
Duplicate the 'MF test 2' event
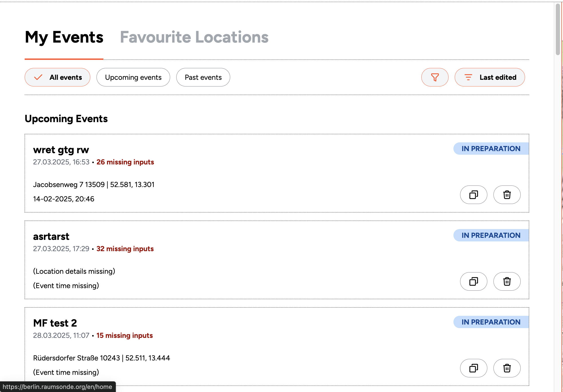point(473,368)
